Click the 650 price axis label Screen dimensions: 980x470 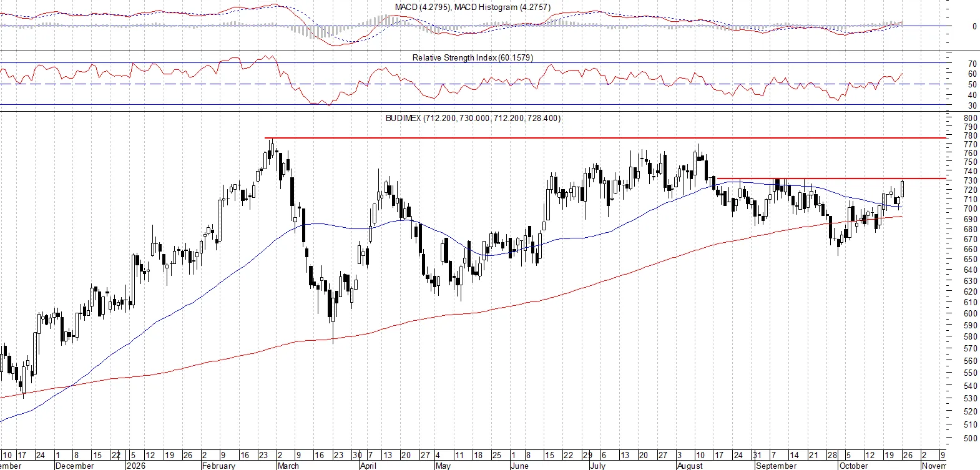coord(971,260)
